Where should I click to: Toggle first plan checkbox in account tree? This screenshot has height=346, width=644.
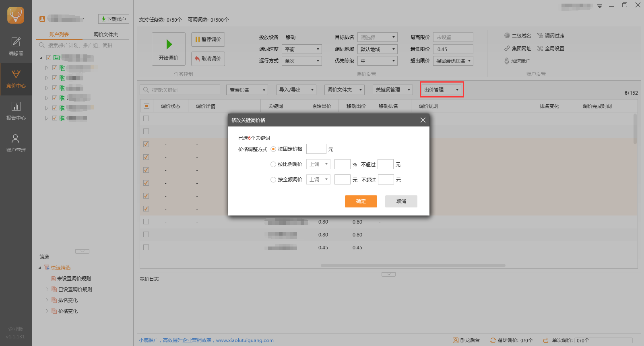pyautogui.click(x=55, y=68)
